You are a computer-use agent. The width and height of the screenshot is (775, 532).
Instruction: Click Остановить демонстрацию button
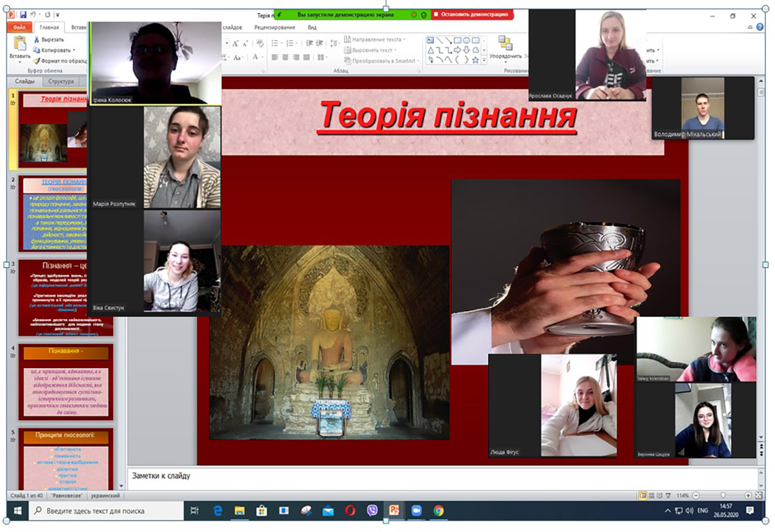coord(471,14)
